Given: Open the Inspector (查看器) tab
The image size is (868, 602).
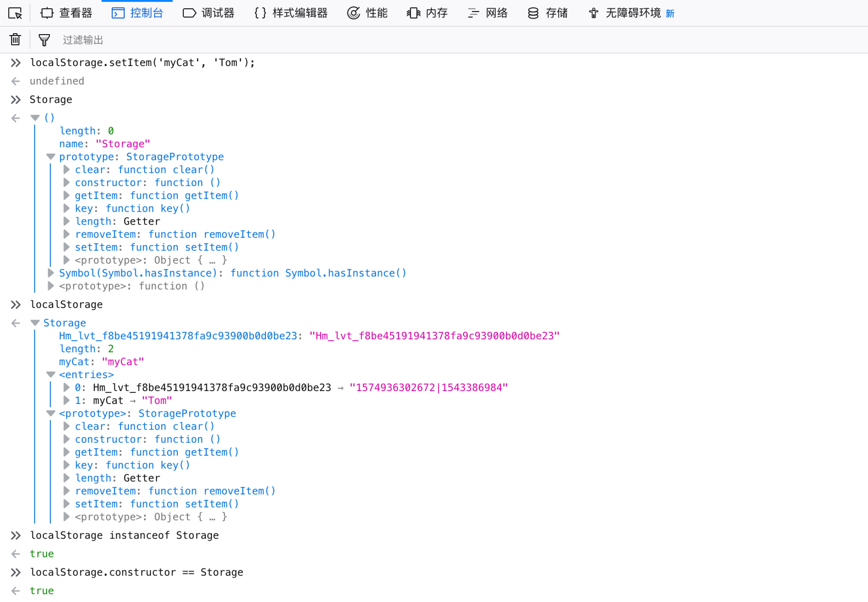Looking at the screenshot, I should [x=66, y=13].
